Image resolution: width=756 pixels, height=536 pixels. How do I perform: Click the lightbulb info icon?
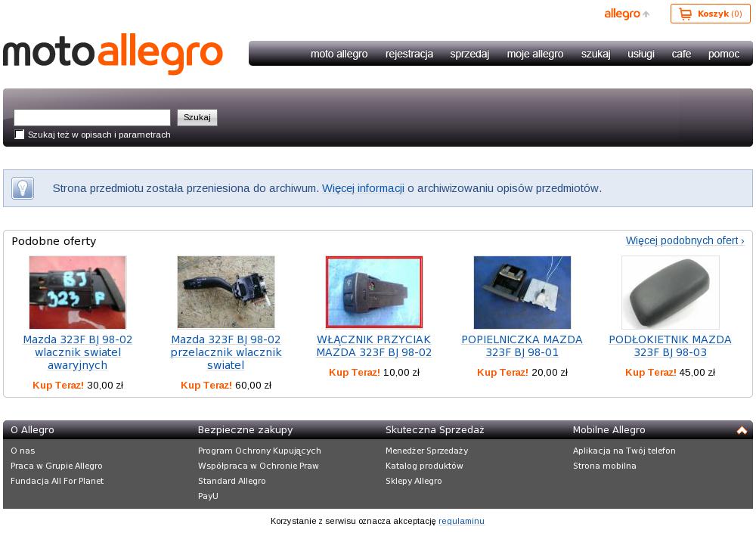tap(23, 188)
